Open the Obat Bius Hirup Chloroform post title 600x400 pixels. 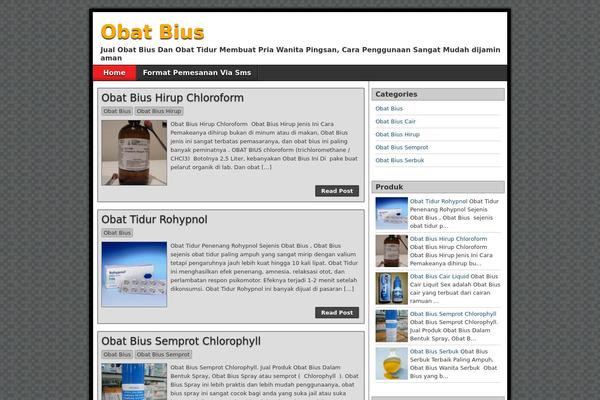point(172,98)
